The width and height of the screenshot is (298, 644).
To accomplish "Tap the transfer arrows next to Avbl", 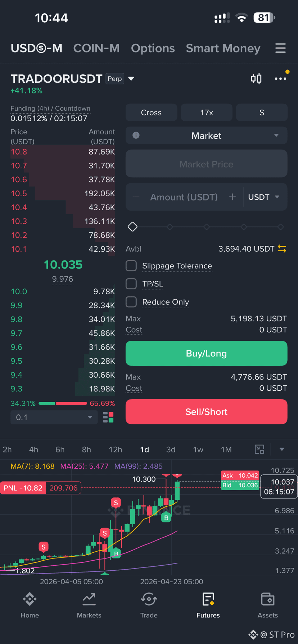I will (x=282, y=249).
